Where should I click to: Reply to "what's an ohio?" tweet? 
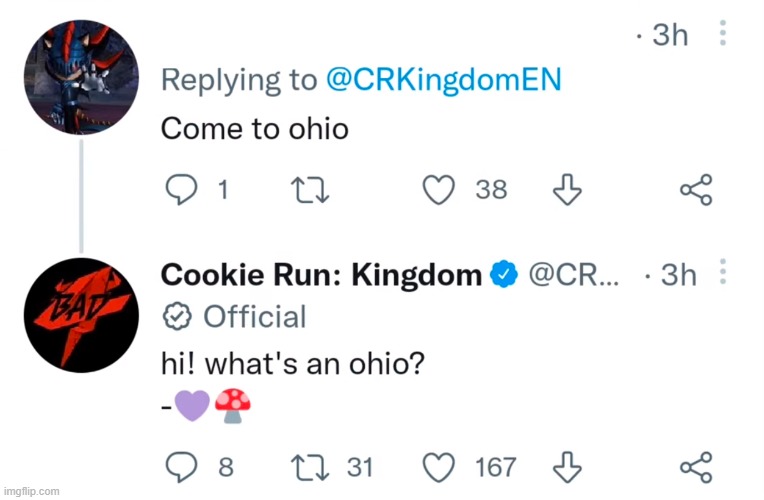181,467
